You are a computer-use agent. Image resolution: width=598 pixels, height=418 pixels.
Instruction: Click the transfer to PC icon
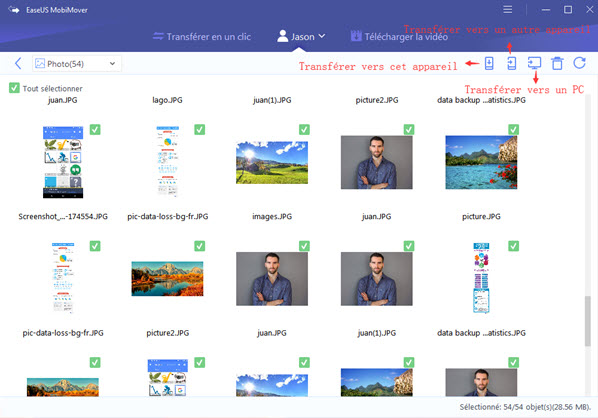(534, 63)
